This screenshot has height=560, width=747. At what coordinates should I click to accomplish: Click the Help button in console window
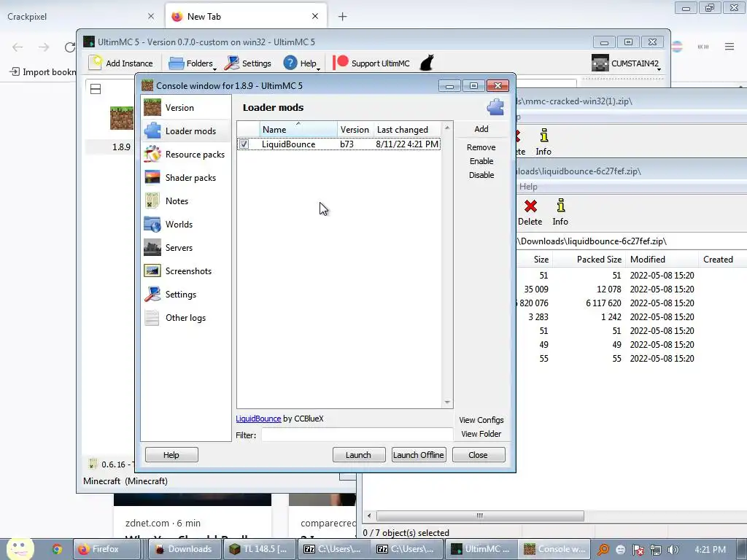pyautogui.click(x=171, y=455)
